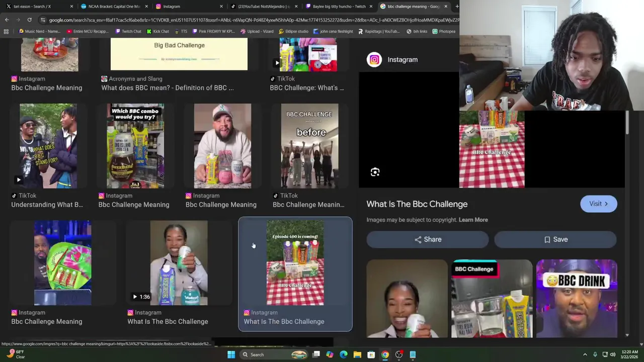The width and height of the screenshot is (644, 362).
Task: Open the Photopea bookmark
Action: [443, 31]
